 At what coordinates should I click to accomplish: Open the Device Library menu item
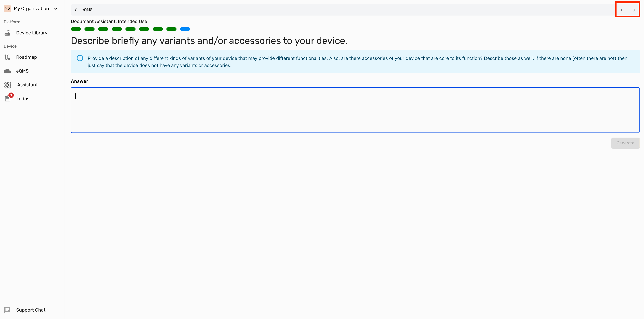point(32,33)
